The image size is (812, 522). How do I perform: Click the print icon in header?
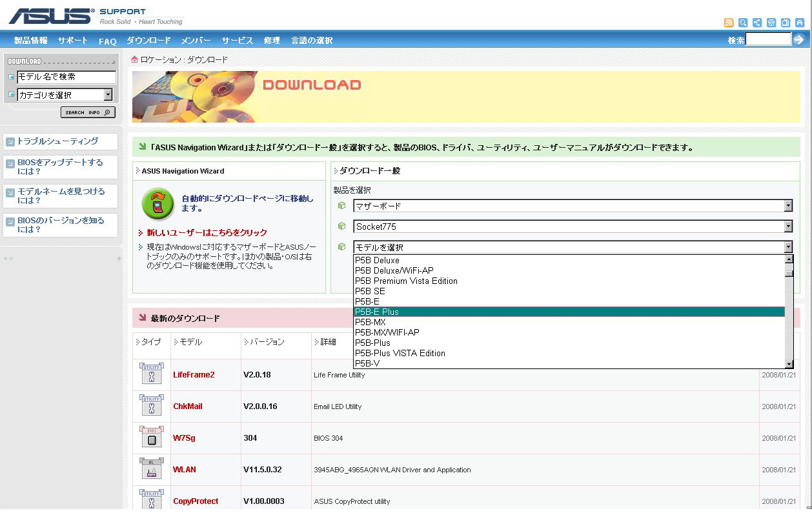800,23
